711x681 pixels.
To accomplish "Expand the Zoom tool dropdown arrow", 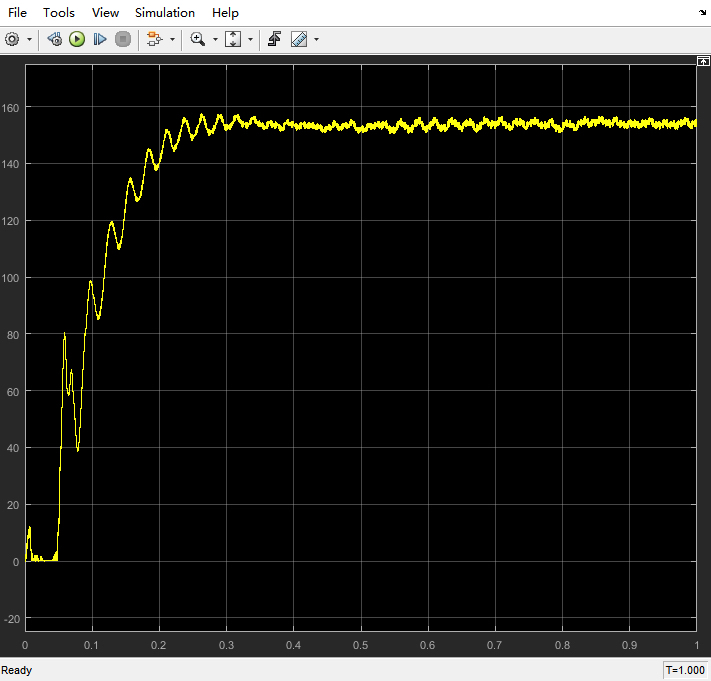I will click(x=215, y=39).
